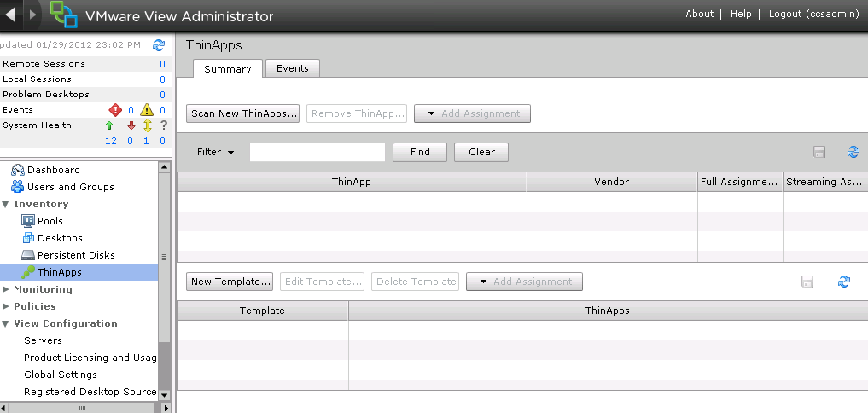Expand the Monitoring section
Viewport: 868px width, 413px height.
pos(5,289)
